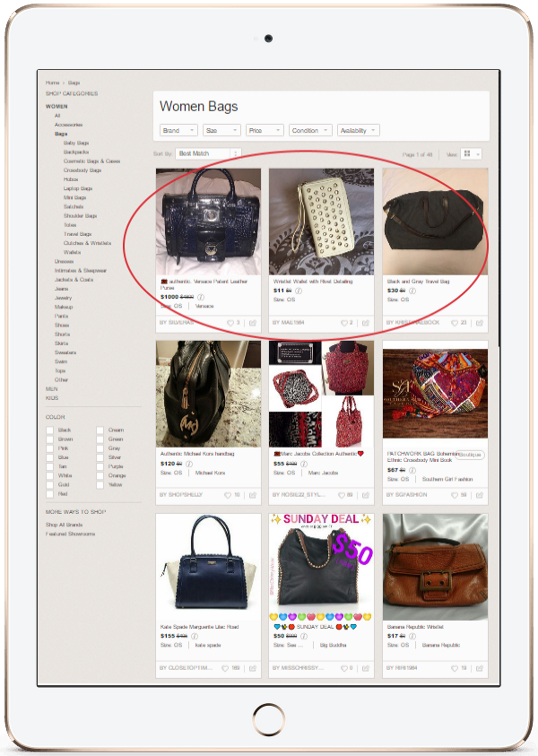
Task: Select Crossbody Bags category
Action: click(82, 170)
